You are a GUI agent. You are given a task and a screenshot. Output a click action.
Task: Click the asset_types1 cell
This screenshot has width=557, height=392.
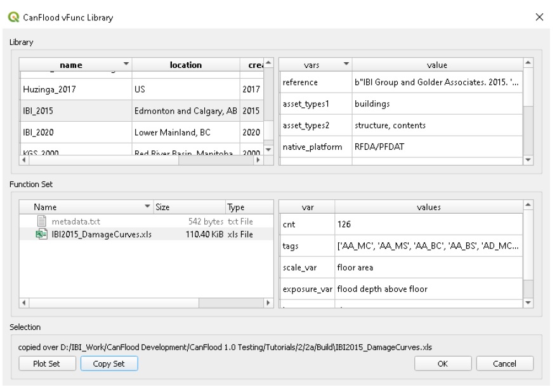point(315,103)
